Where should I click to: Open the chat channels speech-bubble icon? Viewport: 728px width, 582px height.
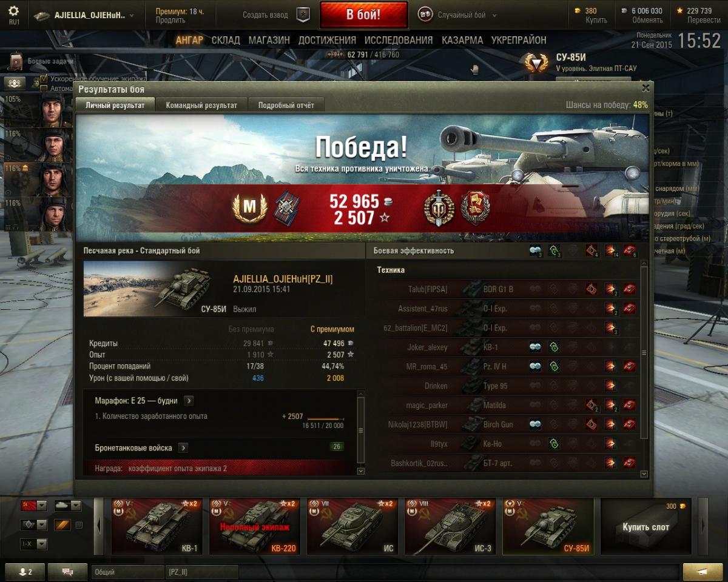[67, 572]
